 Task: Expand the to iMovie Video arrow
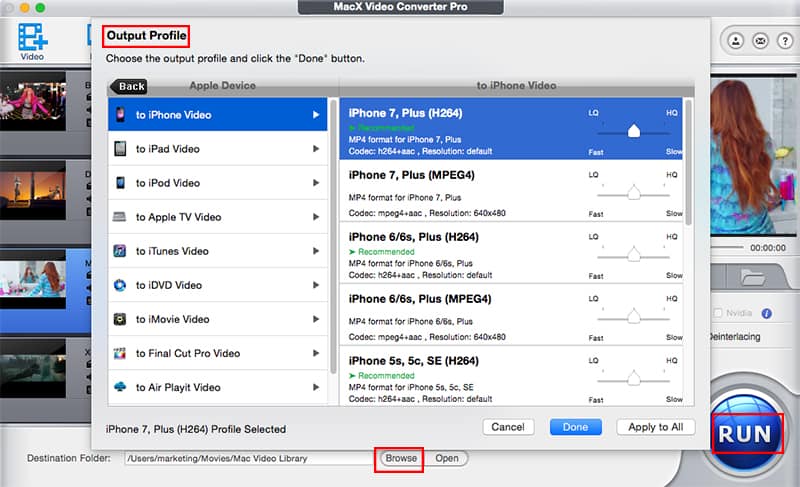316,319
